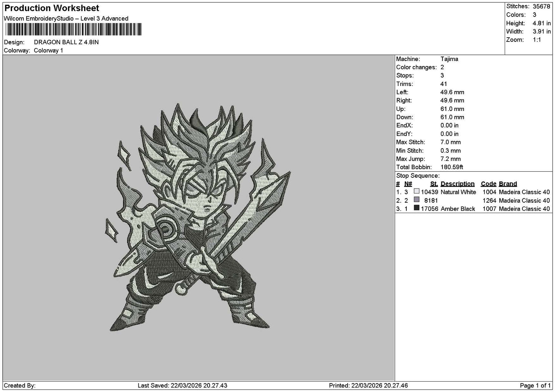Screen dimensions: 555x392
Task: Click the Amber Black color swatch
Action: (417, 208)
